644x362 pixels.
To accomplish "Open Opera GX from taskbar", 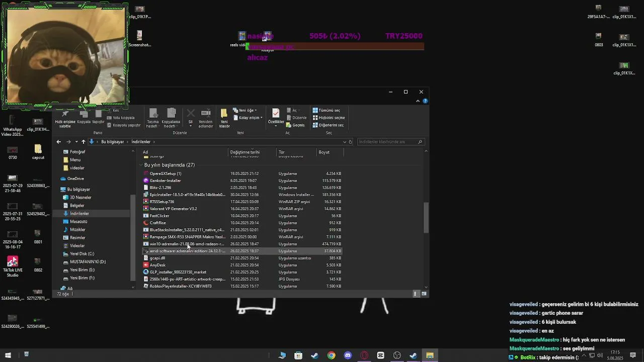I will (364, 355).
